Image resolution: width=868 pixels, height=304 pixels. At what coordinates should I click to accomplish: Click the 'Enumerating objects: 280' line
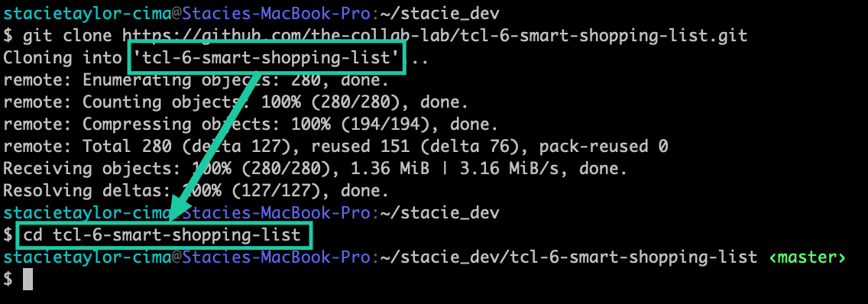point(196,80)
